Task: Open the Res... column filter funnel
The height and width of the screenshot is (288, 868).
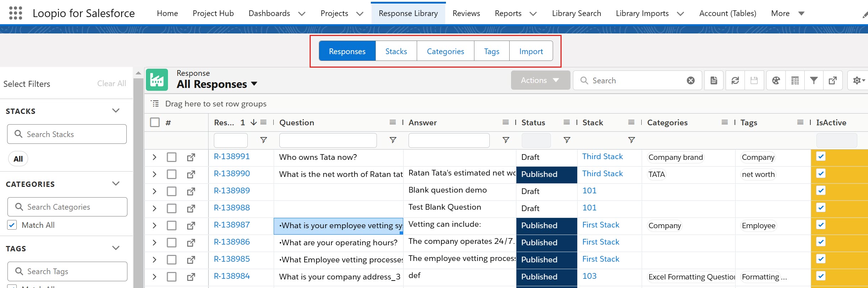Action: point(263,140)
